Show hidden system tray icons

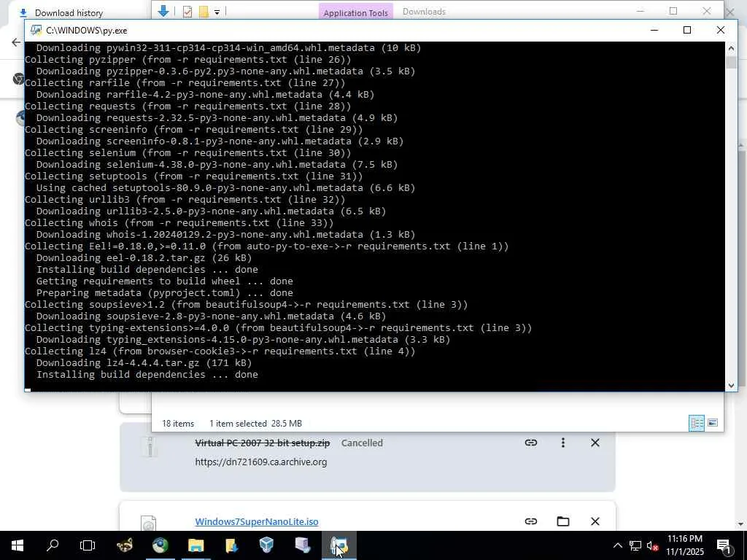point(617,545)
